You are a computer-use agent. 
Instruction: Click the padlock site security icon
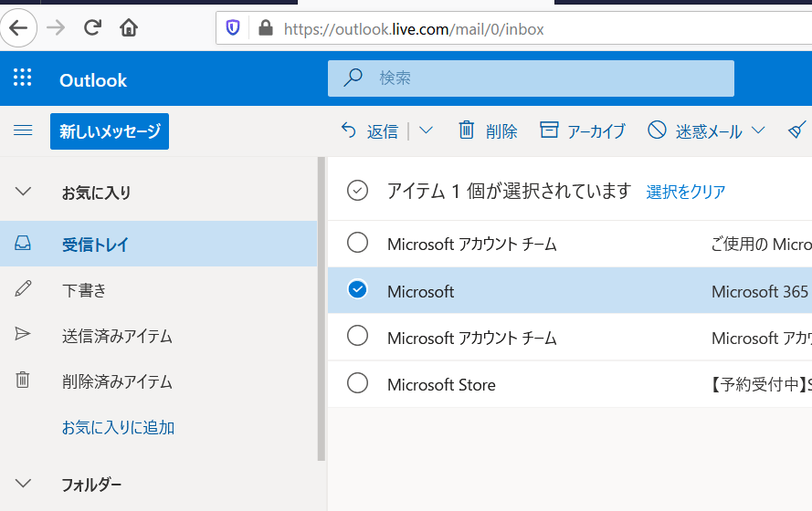click(x=266, y=28)
